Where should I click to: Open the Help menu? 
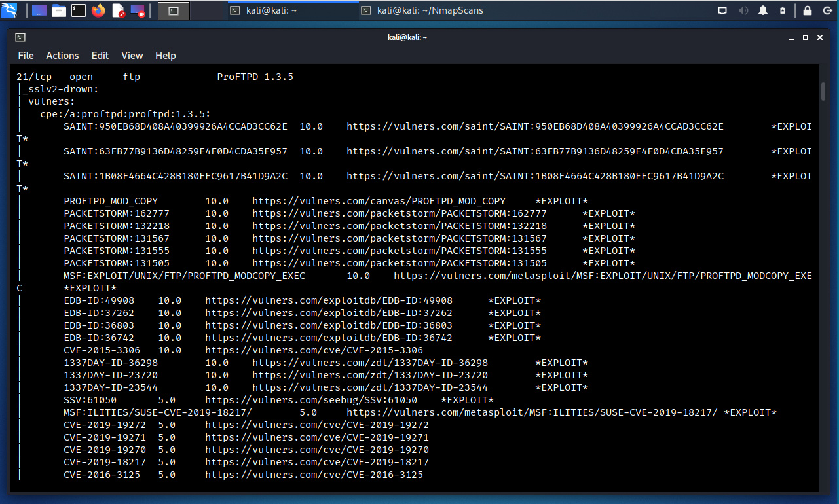pos(165,56)
